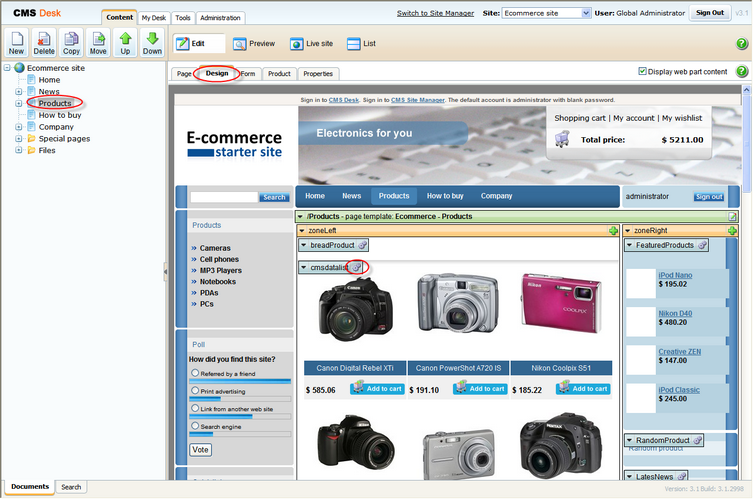Open zoneLeft dropdown arrow menu
Screen dimensions: 753x499
[x=302, y=231]
